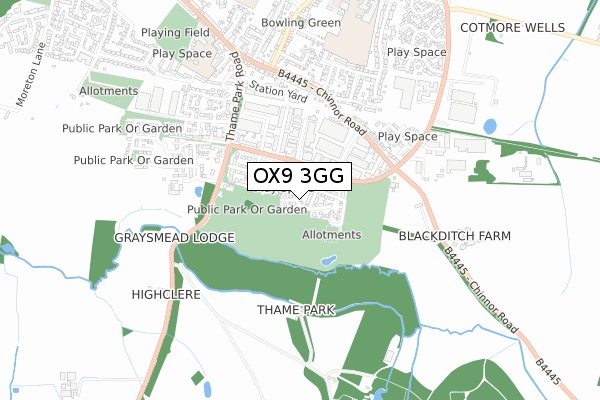Select the Moreton Lane road label

tap(31, 74)
